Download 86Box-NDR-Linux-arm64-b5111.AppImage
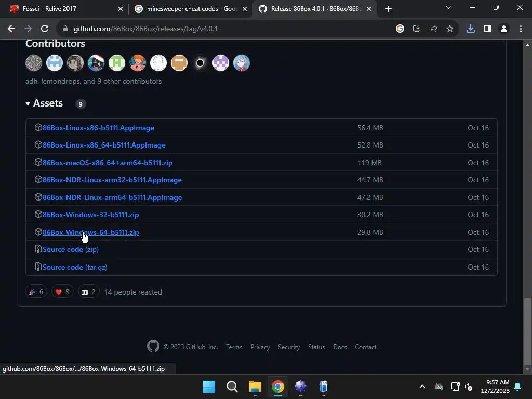 [x=112, y=197]
